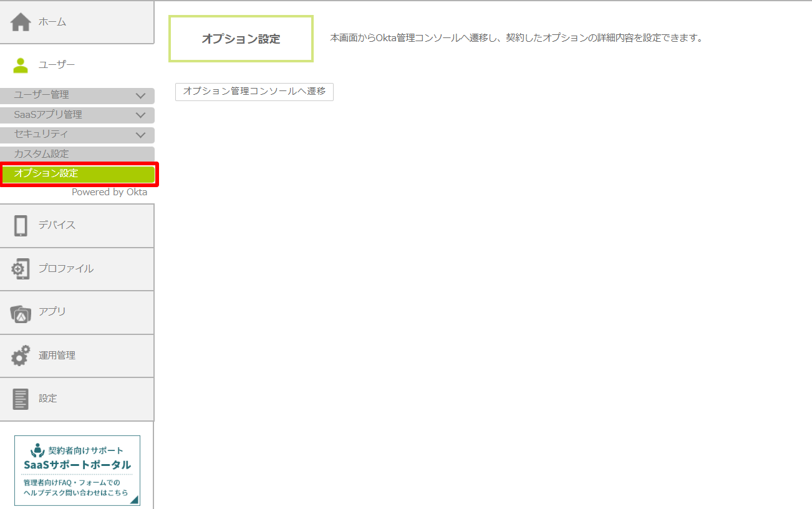Screen dimensions: 812x509
Task: Select デバイス menu label
Action: click(57, 225)
